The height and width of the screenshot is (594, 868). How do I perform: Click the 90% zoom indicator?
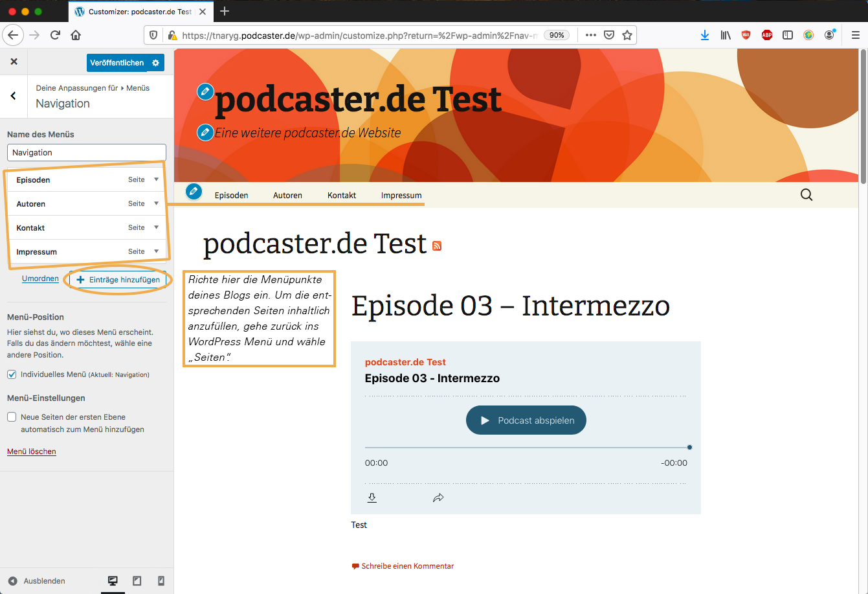coord(557,35)
